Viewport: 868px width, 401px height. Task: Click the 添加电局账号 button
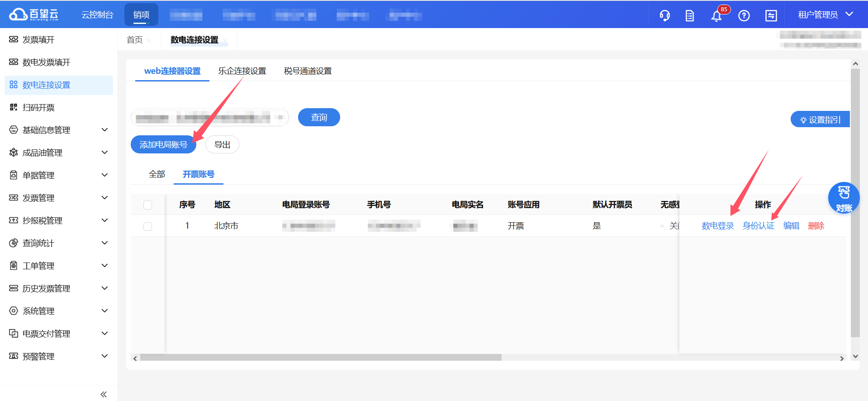163,144
